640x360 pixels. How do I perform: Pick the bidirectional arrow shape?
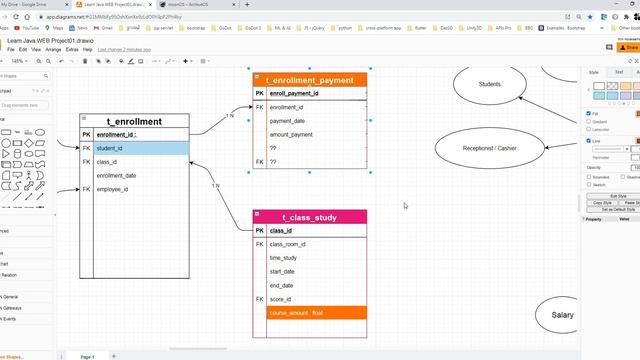tap(29, 187)
